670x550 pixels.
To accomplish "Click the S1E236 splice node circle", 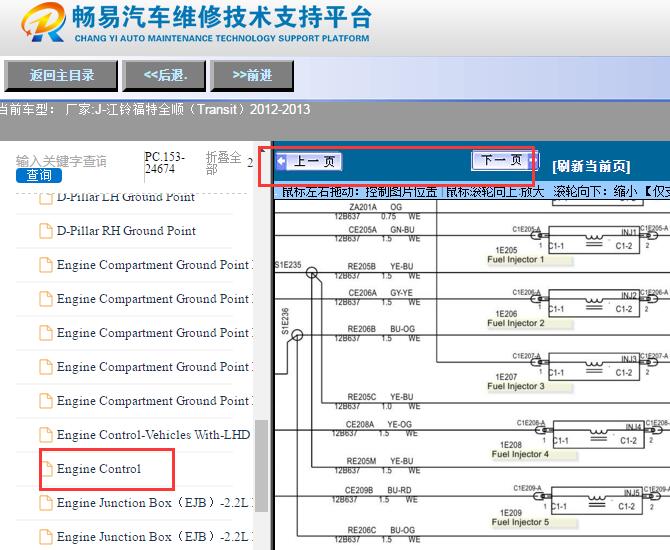I will click(x=297, y=335).
